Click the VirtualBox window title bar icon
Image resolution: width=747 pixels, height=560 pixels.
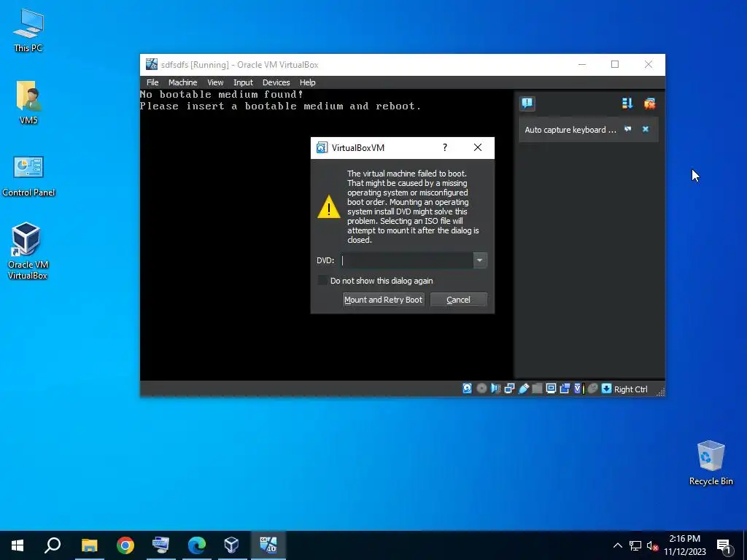click(x=152, y=64)
